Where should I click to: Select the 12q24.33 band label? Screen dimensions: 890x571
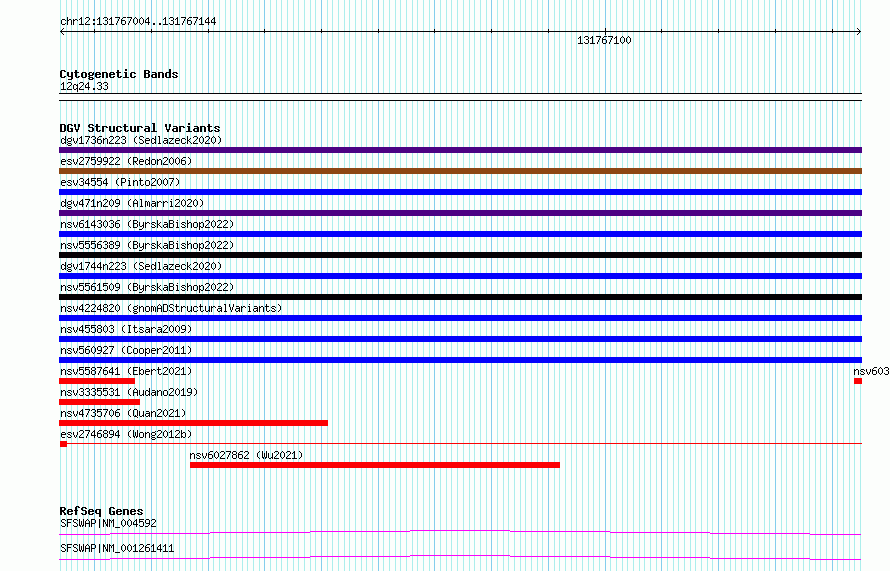point(84,86)
